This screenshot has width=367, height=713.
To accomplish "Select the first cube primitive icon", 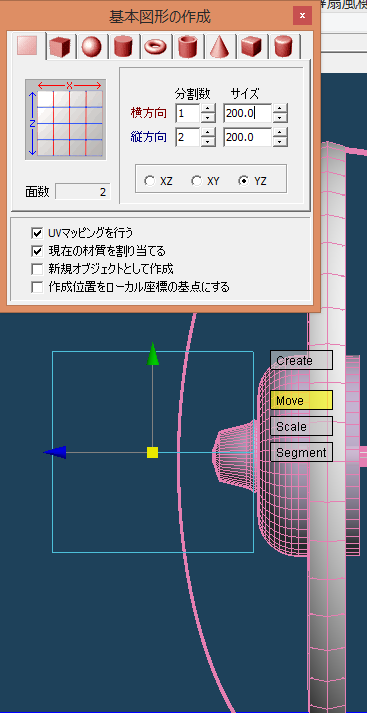I will click(x=60, y=46).
